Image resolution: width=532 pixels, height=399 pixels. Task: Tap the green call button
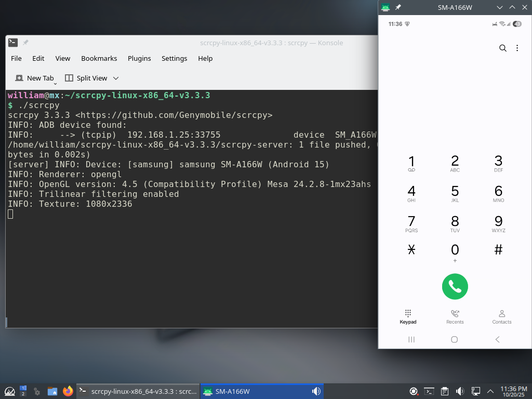tap(455, 286)
